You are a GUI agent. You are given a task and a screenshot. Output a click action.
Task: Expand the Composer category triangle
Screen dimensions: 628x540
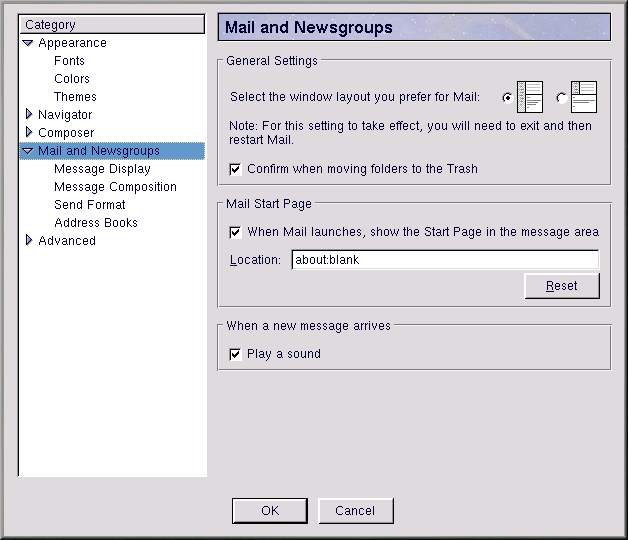coord(28,133)
